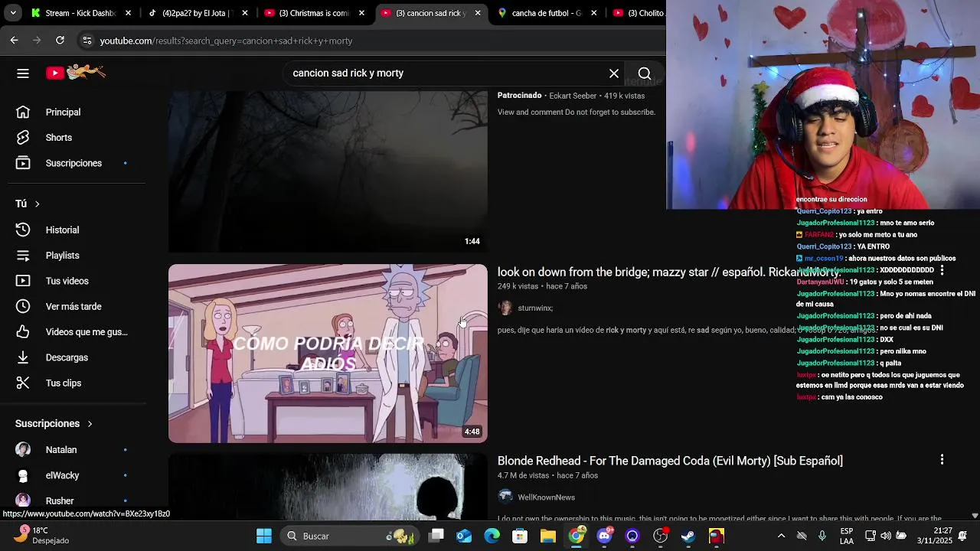Expand the Suscripciones section header
Image resolution: width=980 pixels, height=551 pixels.
click(54, 423)
